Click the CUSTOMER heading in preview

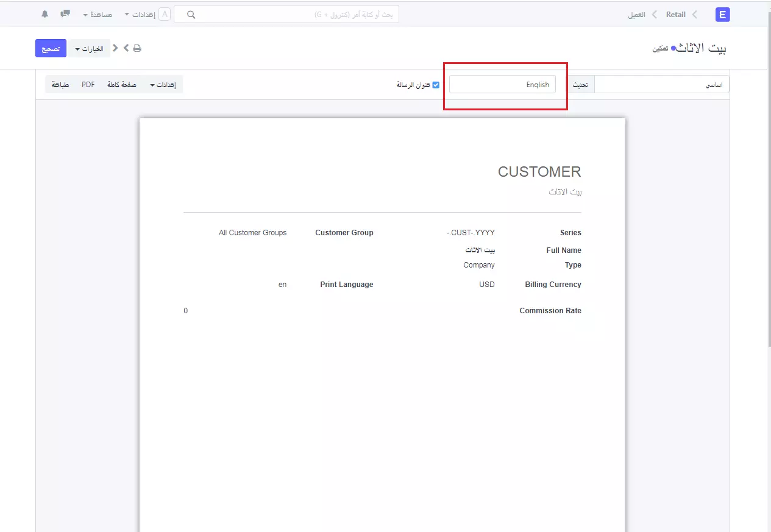pos(539,172)
